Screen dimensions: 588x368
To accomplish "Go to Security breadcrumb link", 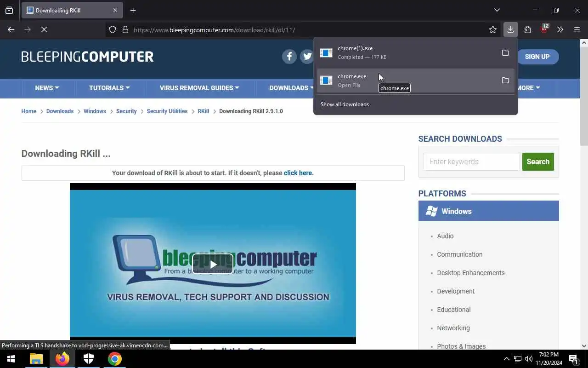I will [x=126, y=111].
